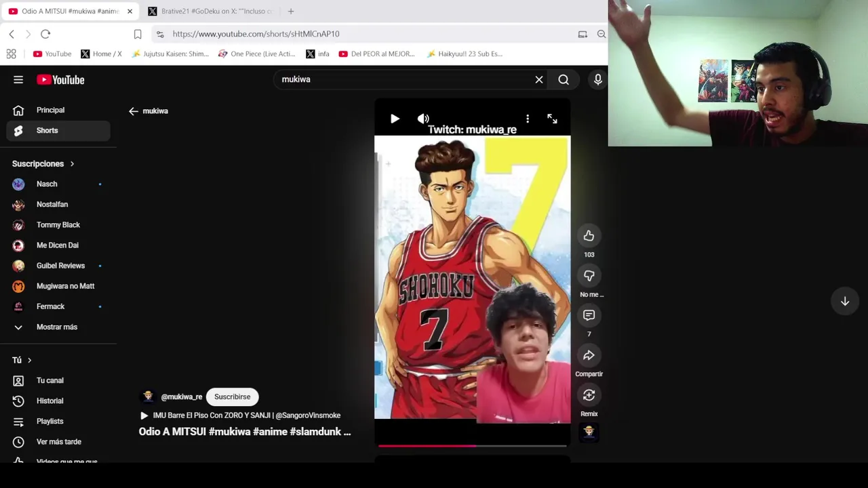Click the video title Odio A MITSUI
The height and width of the screenshot is (488, 868).
tap(245, 432)
